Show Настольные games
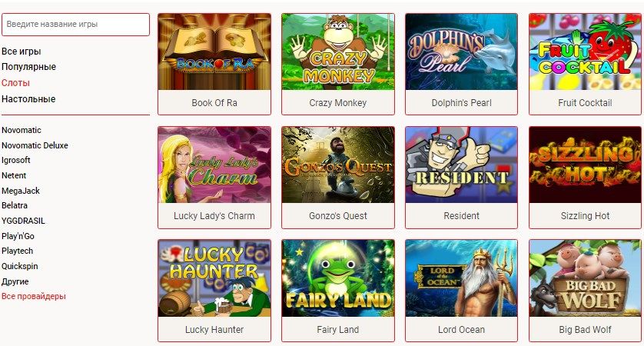The image size is (644, 346). tap(28, 98)
